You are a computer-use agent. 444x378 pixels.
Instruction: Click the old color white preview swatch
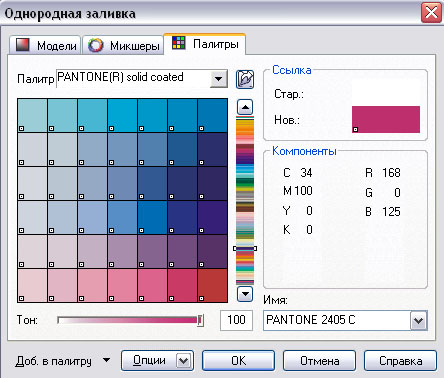pyautogui.click(x=386, y=92)
